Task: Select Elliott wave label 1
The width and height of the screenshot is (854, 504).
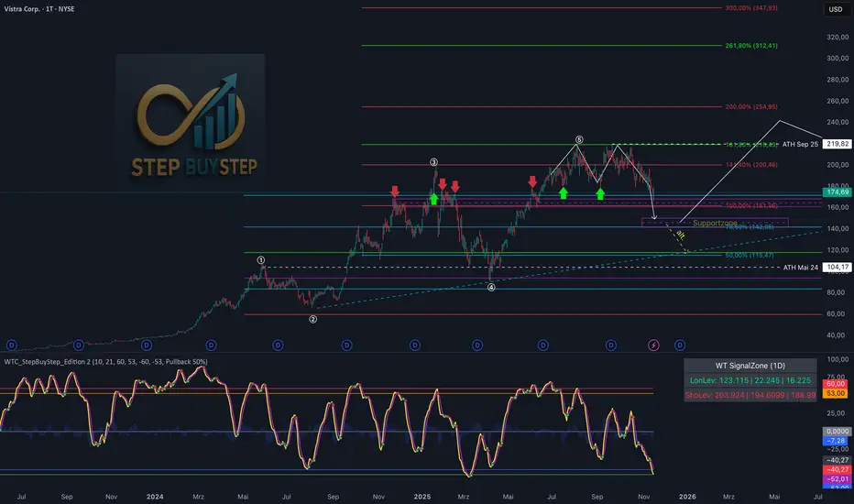Action: pyautogui.click(x=261, y=260)
